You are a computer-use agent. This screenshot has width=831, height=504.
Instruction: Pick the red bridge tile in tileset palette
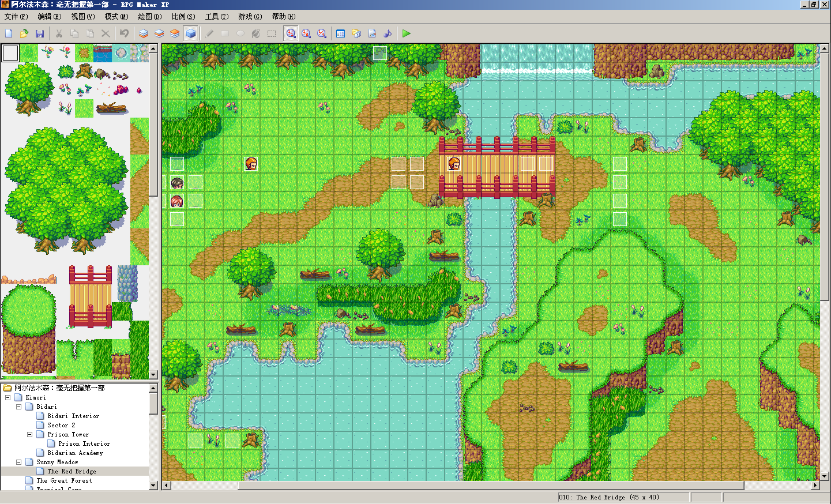pyautogui.click(x=91, y=296)
